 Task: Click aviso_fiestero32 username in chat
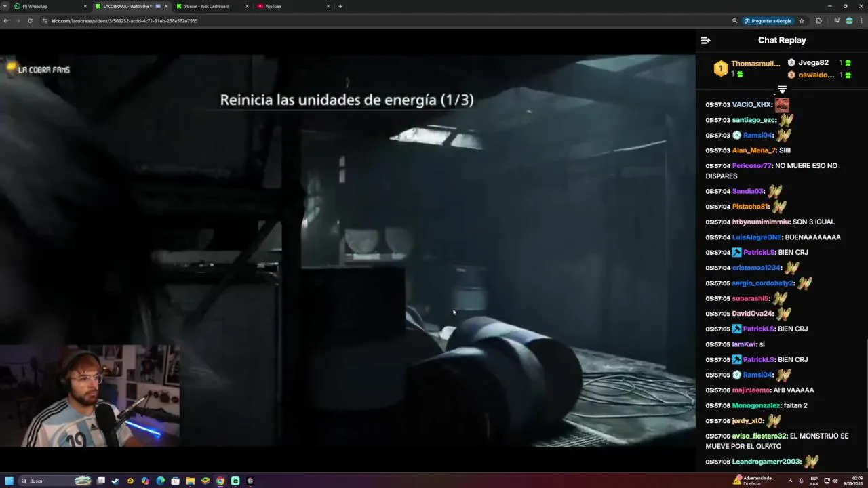[759, 436]
